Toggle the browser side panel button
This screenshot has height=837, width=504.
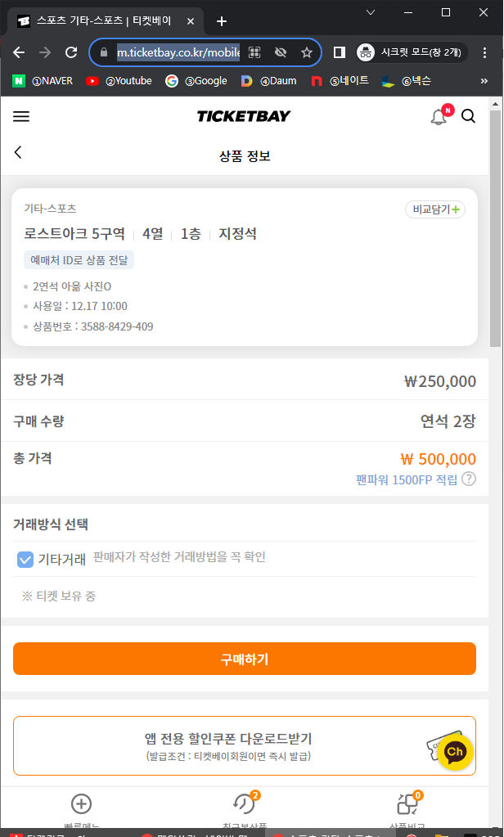[x=339, y=52]
